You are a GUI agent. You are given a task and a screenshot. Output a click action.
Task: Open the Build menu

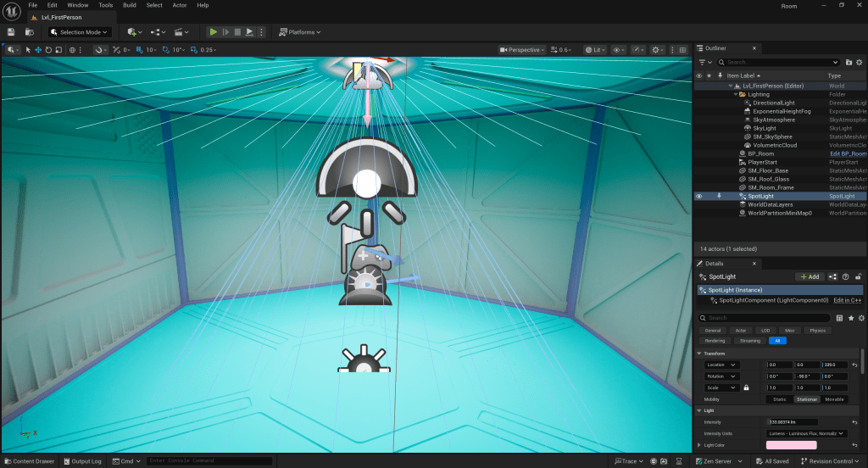pos(130,5)
